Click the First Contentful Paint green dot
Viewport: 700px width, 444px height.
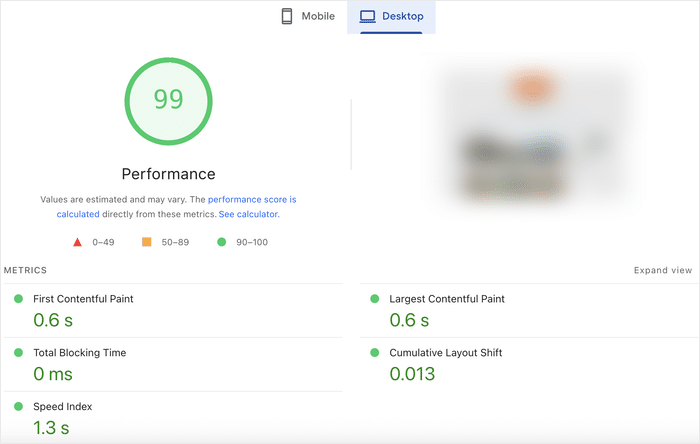coord(18,299)
